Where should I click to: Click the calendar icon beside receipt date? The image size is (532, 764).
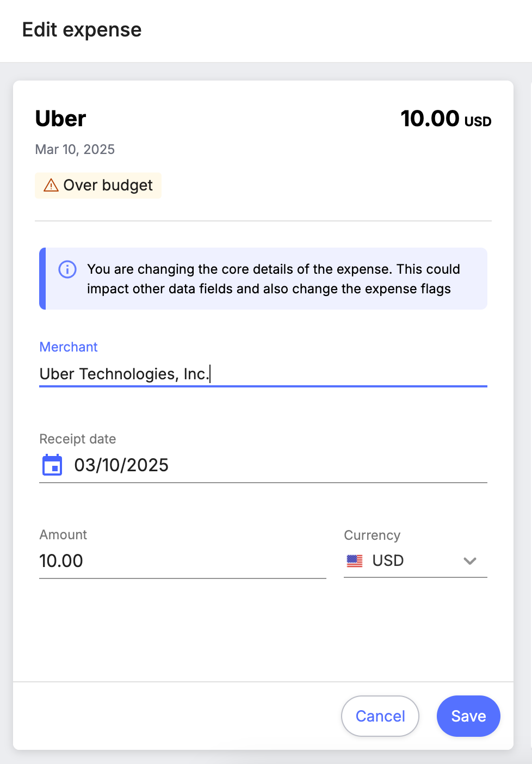(x=52, y=465)
